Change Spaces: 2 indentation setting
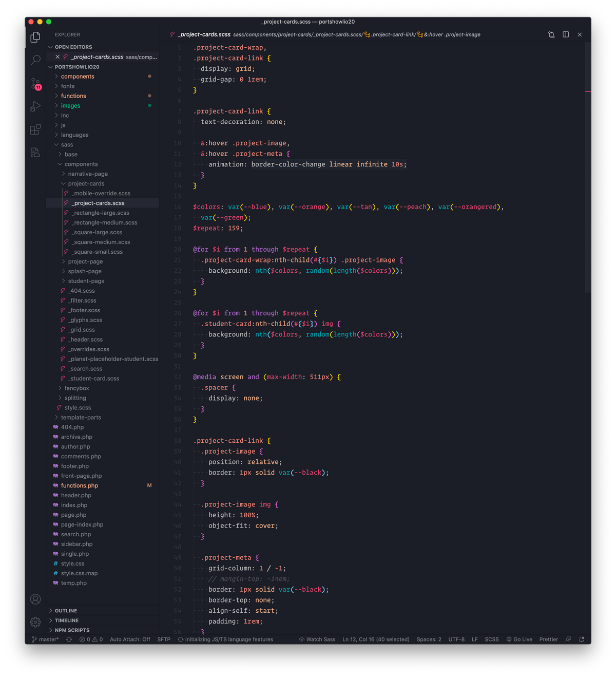 point(429,640)
